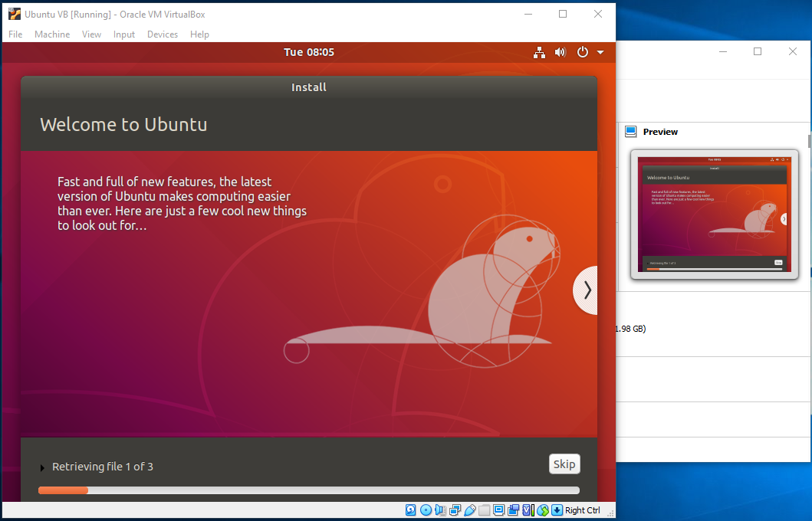This screenshot has height=521, width=812.
Task: Click the Preview section header
Action: click(660, 132)
